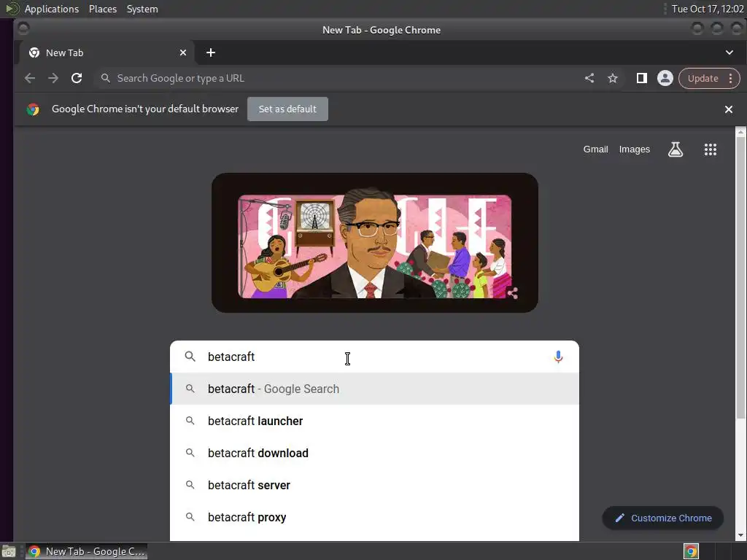Open Search Labs flask icon
This screenshot has width=747, height=560.
tap(675, 149)
